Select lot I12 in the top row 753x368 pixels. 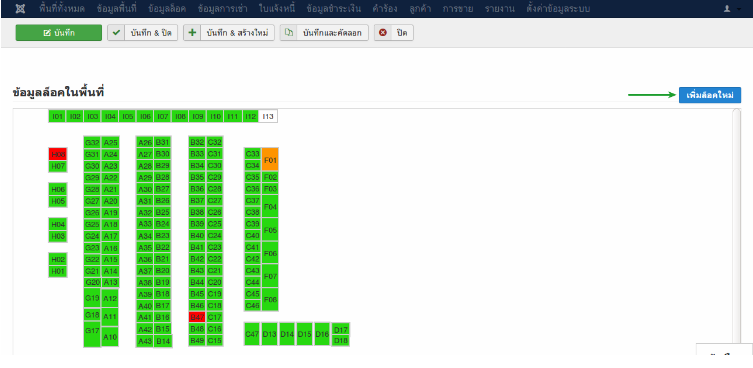(250, 116)
